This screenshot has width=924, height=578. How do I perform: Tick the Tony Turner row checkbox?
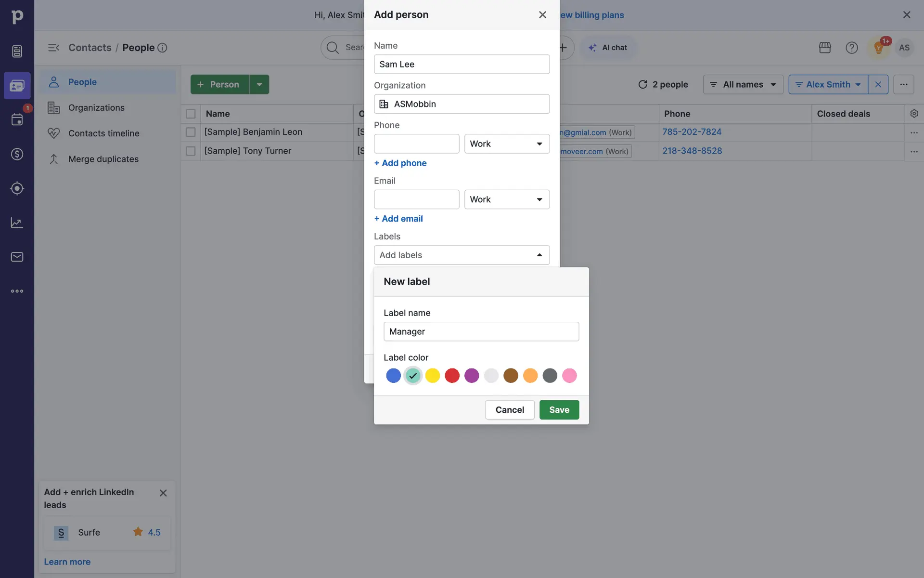pyautogui.click(x=191, y=151)
